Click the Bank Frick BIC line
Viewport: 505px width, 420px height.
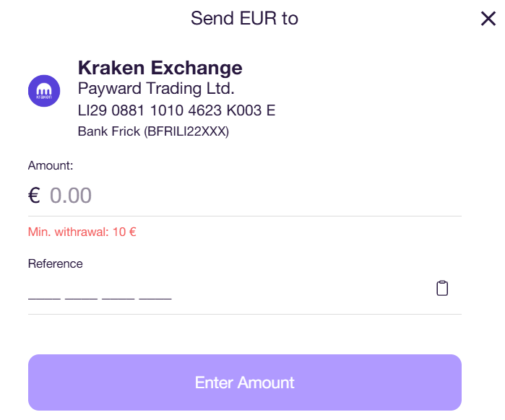(153, 131)
